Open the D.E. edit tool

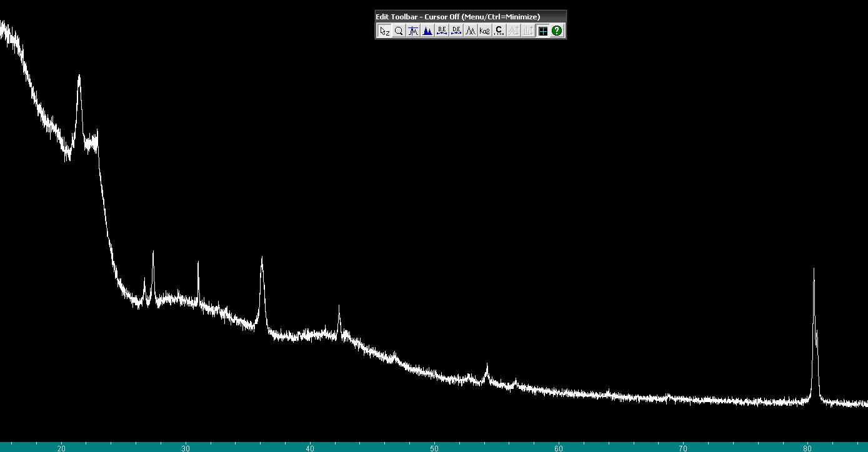click(x=456, y=31)
